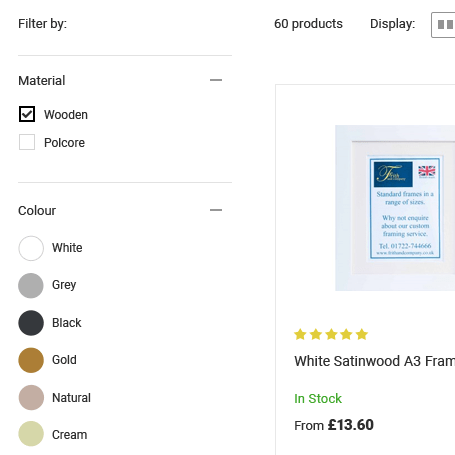The width and height of the screenshot is (455, 455).
Task: Collapse the Material filter section
Action: click(x=216, y=80)
